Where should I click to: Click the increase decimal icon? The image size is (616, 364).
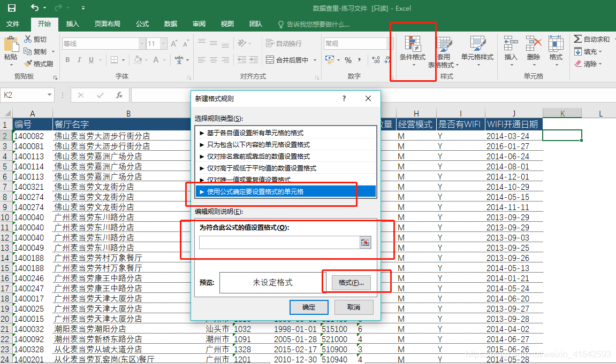(376, 60)
